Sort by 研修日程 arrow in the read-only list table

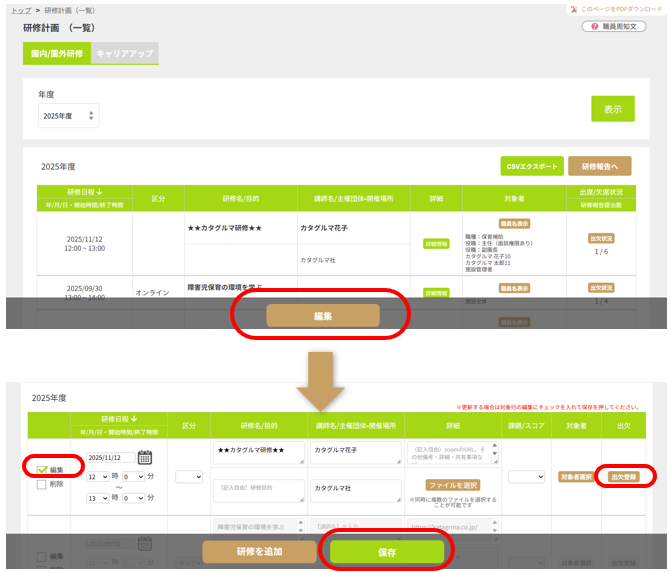[x=99, y=192]
